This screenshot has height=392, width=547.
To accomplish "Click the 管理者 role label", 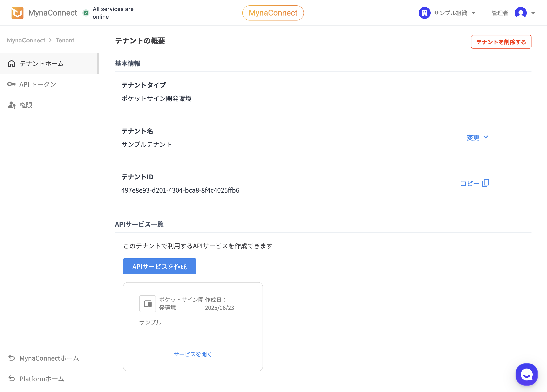I will [x=500, y=13].
